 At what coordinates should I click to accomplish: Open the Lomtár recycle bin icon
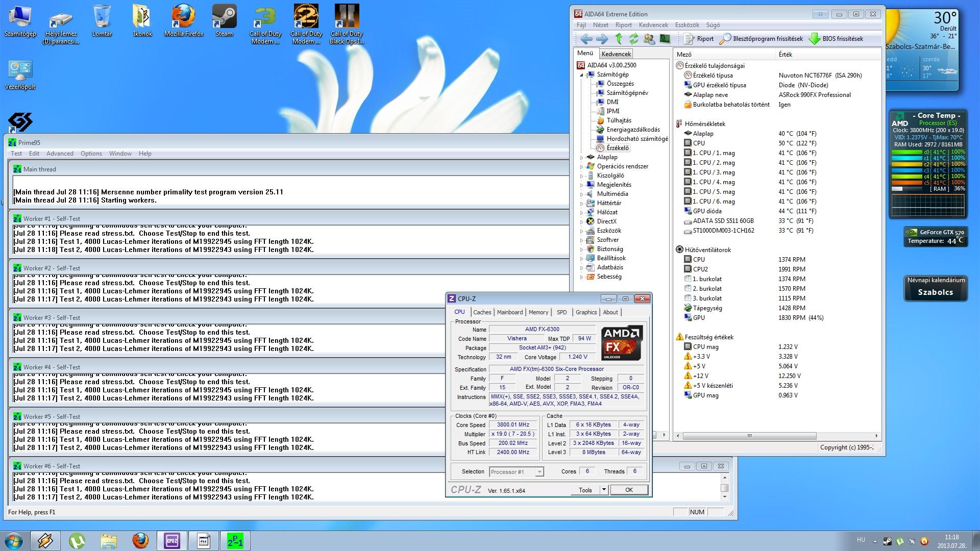point(102,21)
